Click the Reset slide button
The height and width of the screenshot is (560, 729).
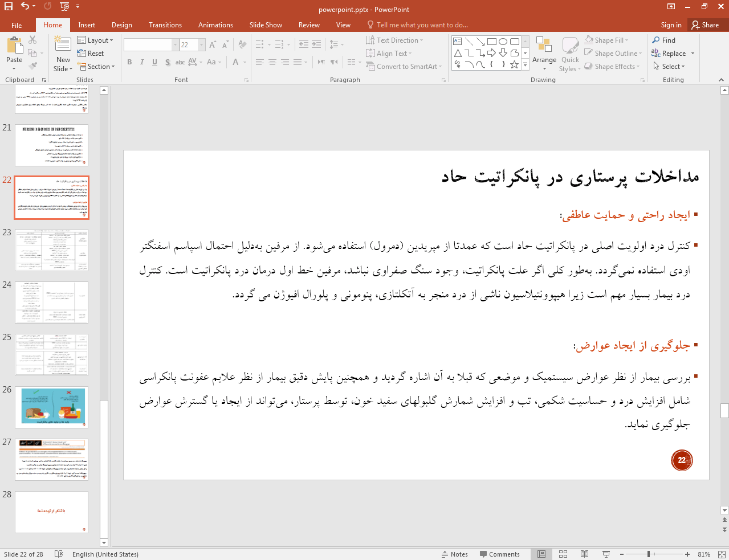tap(91, 54)
